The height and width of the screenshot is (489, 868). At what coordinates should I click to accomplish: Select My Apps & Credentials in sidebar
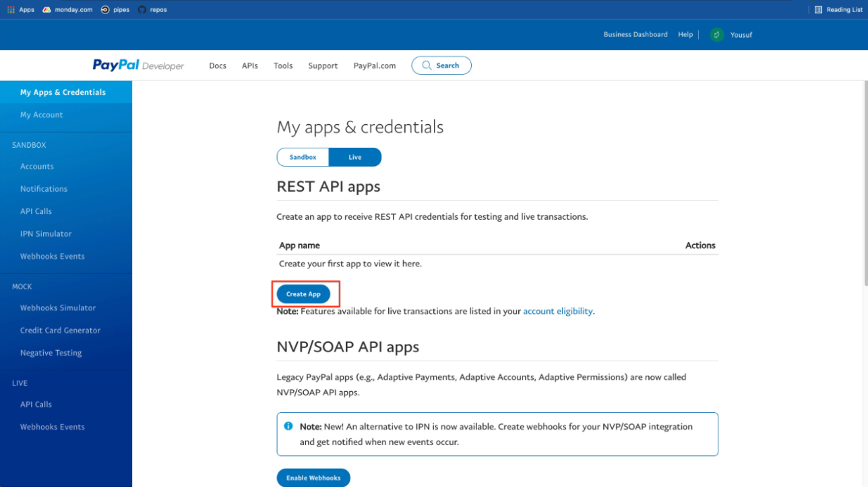coord(66,92)
